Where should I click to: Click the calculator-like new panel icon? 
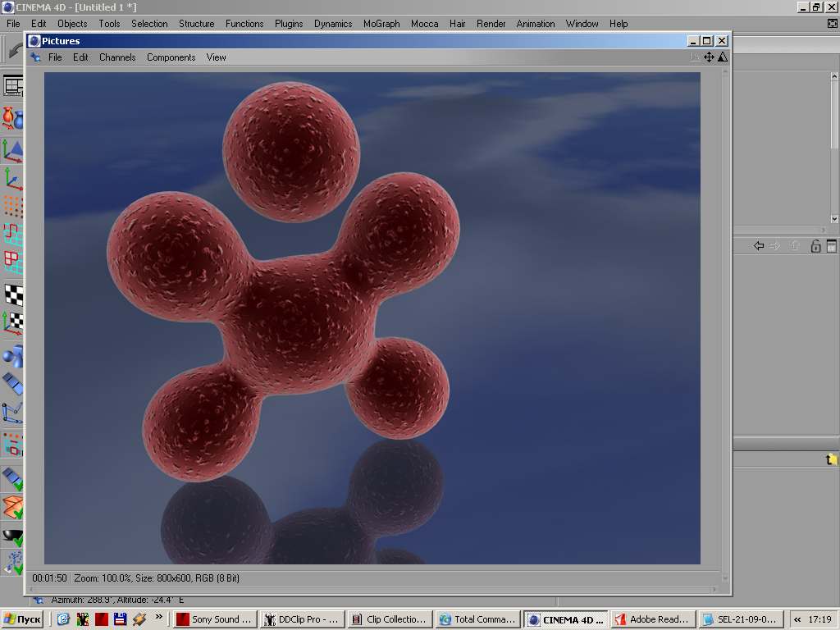[831, 246]
